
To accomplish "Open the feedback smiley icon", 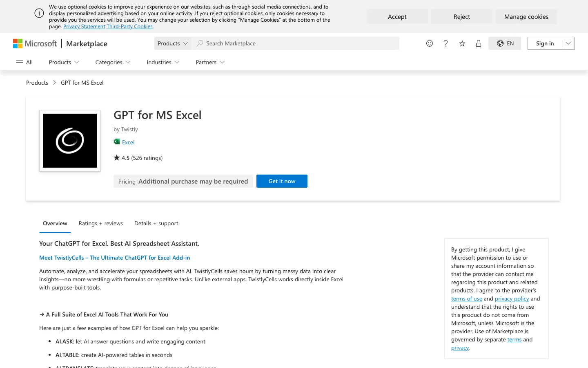I will (430, 43).
